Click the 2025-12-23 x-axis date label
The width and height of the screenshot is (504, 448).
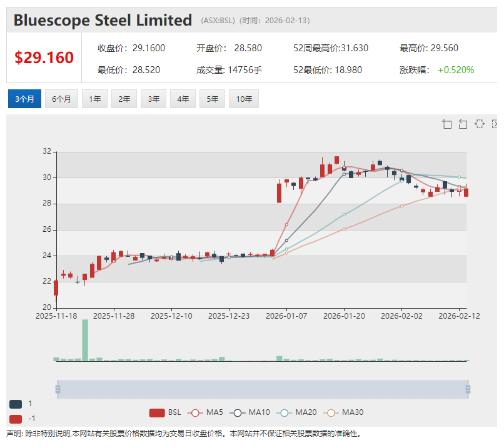[x=229, y=316]
